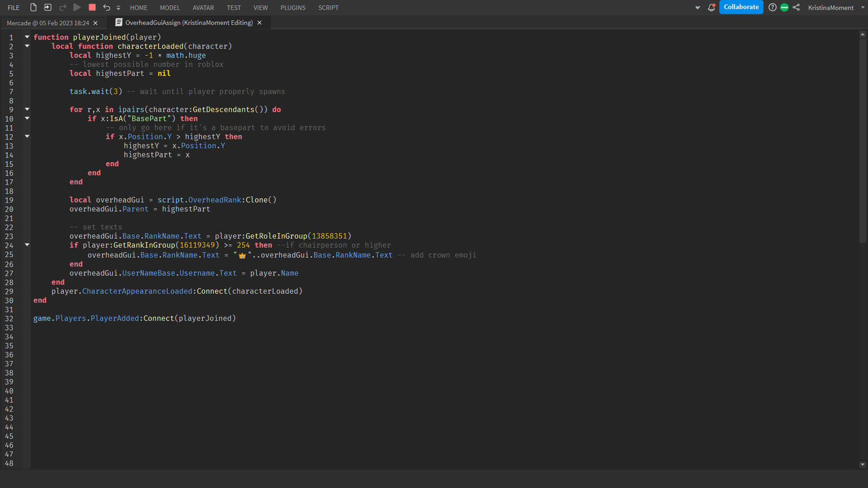Collapse the GetRankInGroup if block fold arrow
This screenshot has width=868, height=488.
[27, 245]
